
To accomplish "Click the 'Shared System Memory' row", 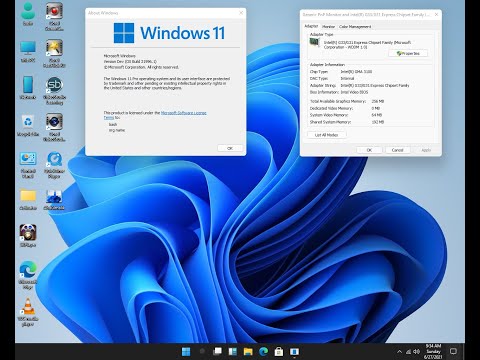I will (x=347, y=122).
